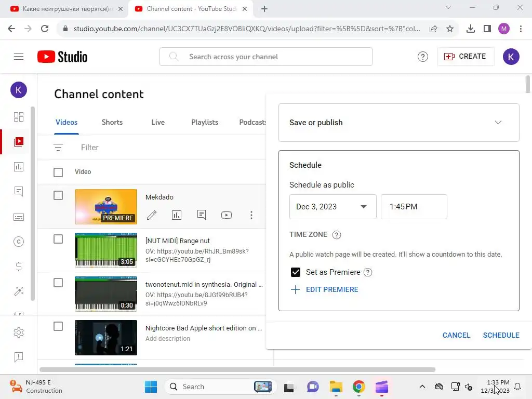
Task: Open system tray hidden icons chevron
Action: [x=422, y=387]
